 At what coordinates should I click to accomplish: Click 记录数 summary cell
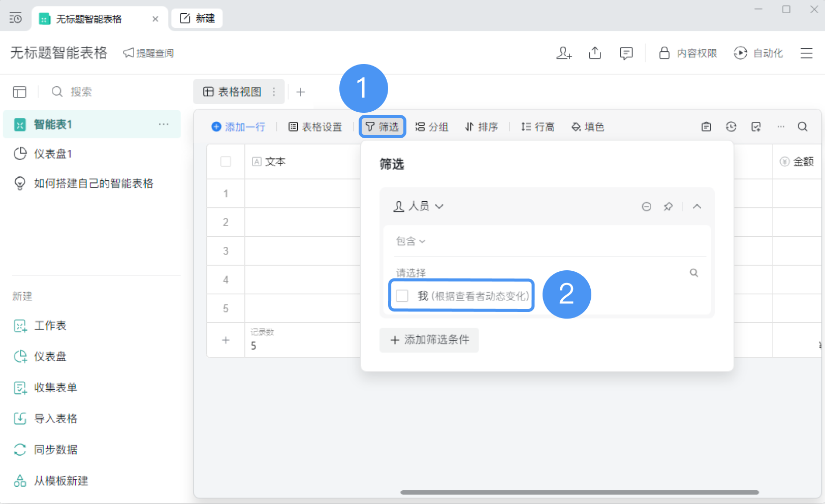[303, 340]
